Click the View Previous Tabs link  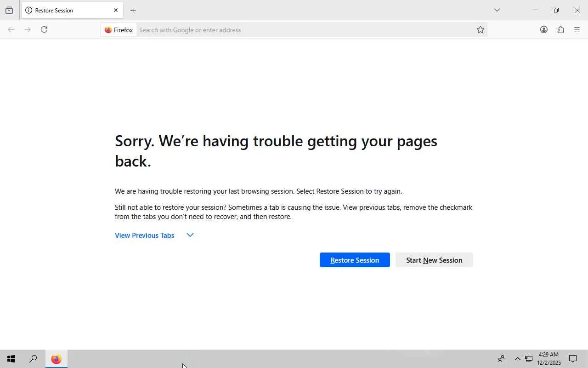coord(145,235)
